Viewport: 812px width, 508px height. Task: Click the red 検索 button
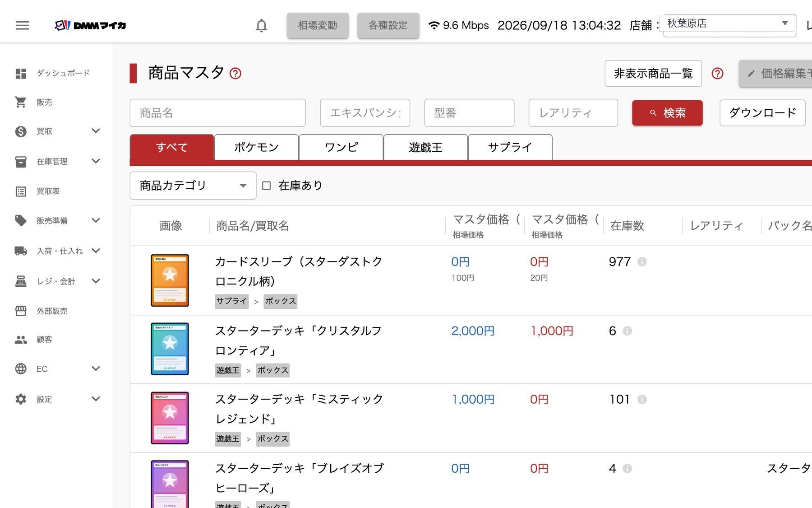coord(667,113)
